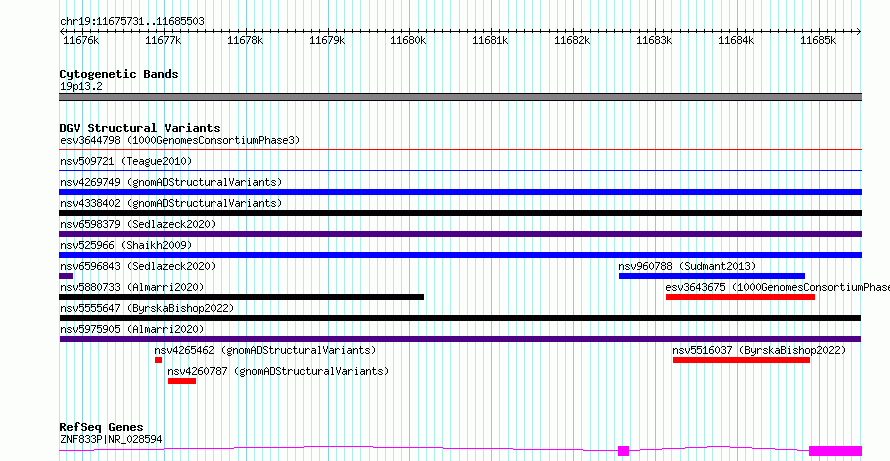Open nsv4269749 (gnomADStructuralVariants) label
The width and height of the screenshot is (890, 461).
171,182
